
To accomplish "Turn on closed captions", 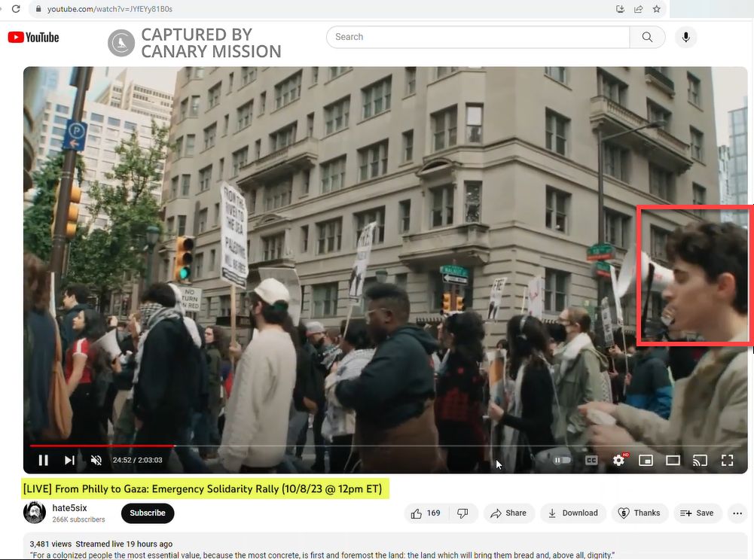I will pos(591,460).
